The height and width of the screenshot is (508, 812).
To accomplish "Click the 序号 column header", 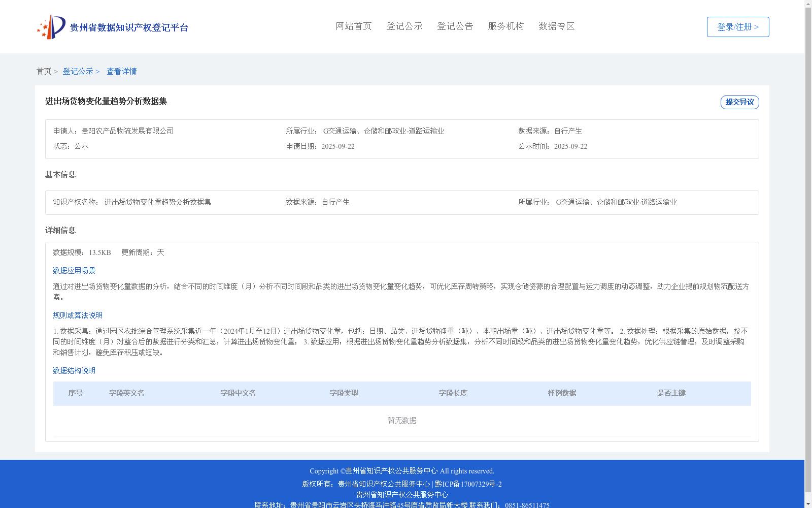I will coord(76,393).
